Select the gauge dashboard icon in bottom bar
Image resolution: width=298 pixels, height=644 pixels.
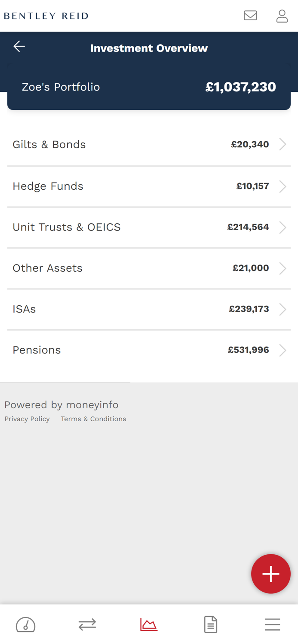25,624
